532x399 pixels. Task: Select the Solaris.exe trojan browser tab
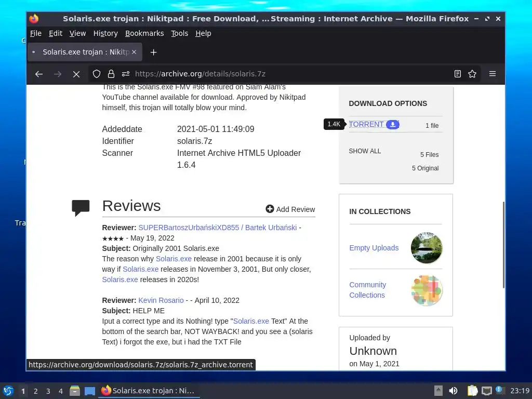tap(85, 52)
